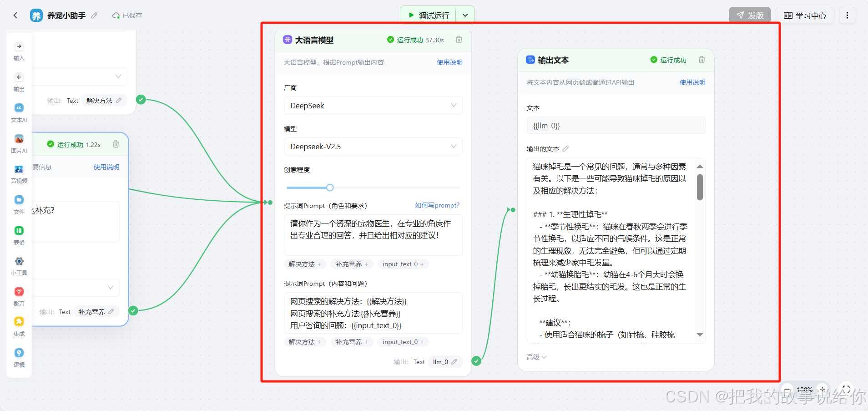The width and height of the screenshot is (868, 411).
Task: Open 使用说明 link in 输出文本 node
Action: click(x=692, y=82)
